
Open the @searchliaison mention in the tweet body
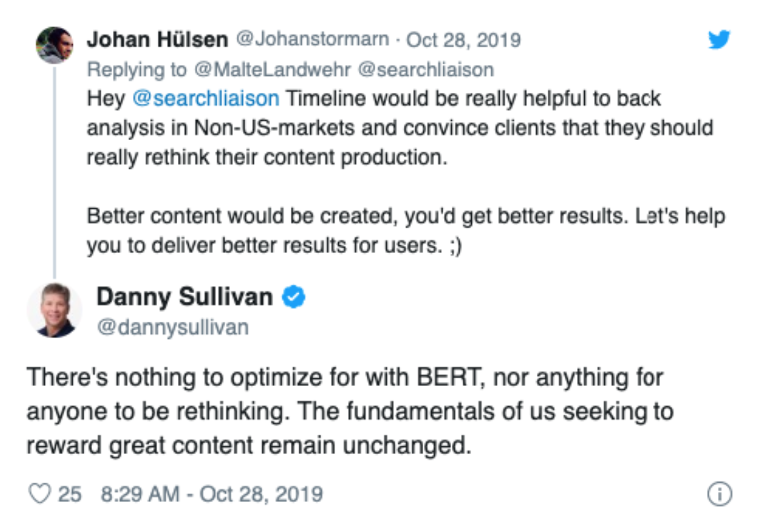(x=206, y=99)
